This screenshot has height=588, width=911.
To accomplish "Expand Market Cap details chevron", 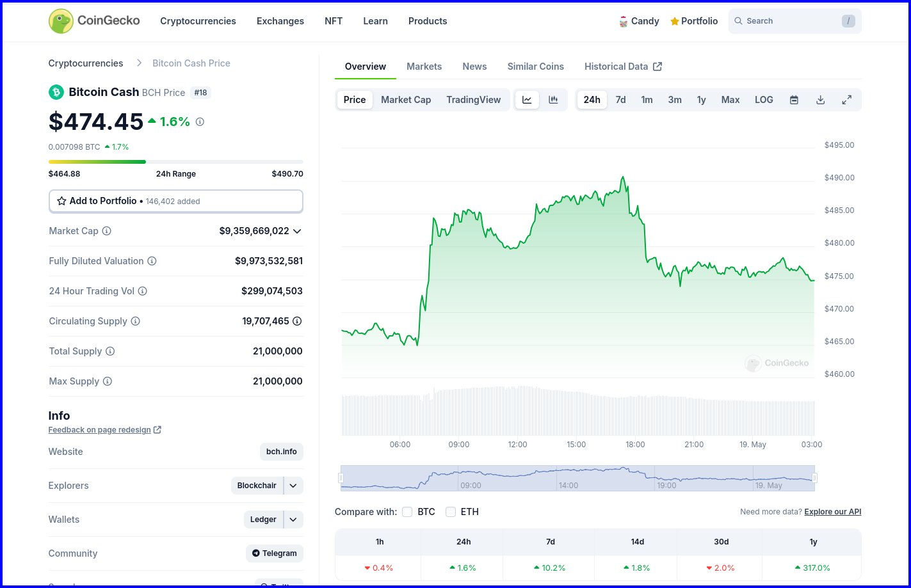I will [297, 231].
